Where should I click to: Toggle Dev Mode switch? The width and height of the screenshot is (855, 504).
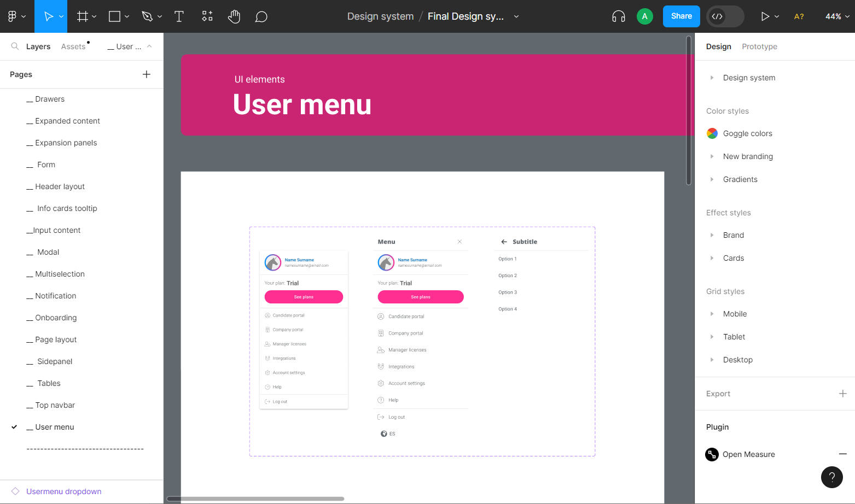tap(725, 16)
